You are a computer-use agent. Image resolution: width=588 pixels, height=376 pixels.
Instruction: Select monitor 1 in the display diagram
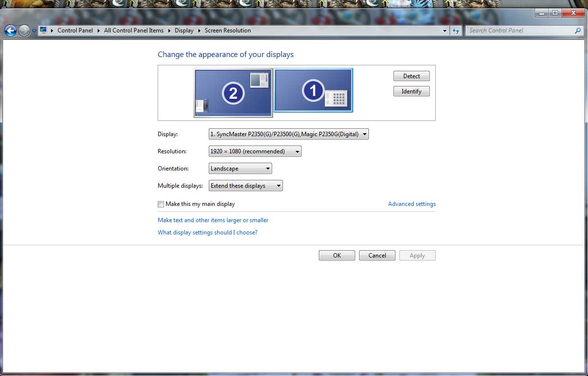[x=313, y=90]
